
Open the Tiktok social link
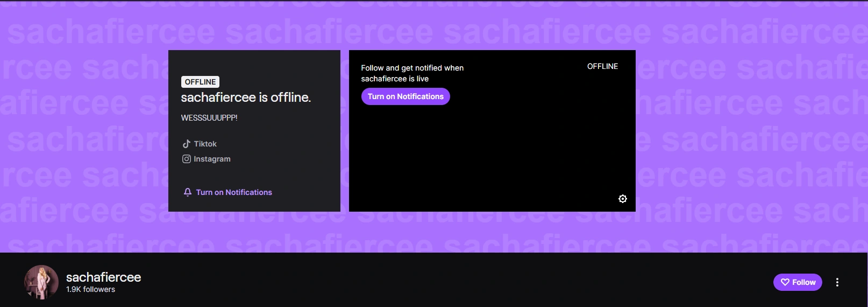pos(200,144)
